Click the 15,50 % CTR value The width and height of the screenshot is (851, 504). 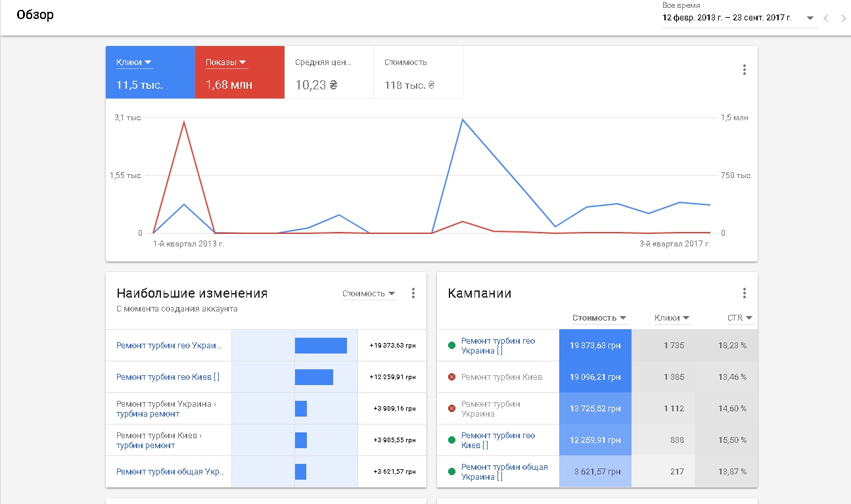click(x=733, y=440)
